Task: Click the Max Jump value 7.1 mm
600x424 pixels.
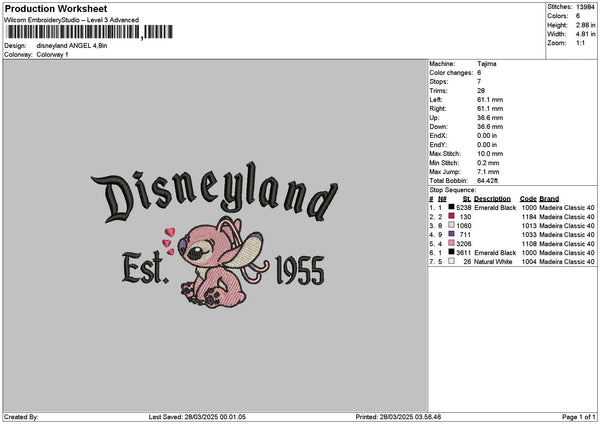Action: point(488,172)
